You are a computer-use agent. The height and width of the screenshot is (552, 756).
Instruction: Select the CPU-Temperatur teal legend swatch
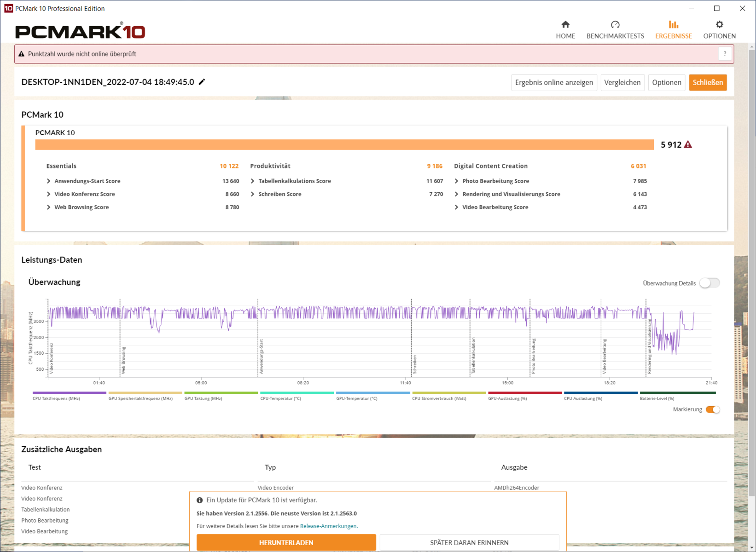[x=297, y=393]
